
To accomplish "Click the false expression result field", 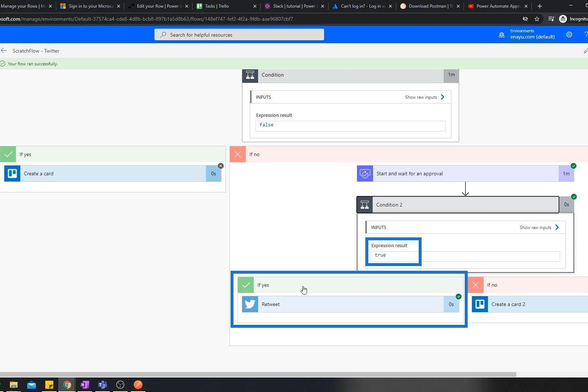I will [351, 126].
